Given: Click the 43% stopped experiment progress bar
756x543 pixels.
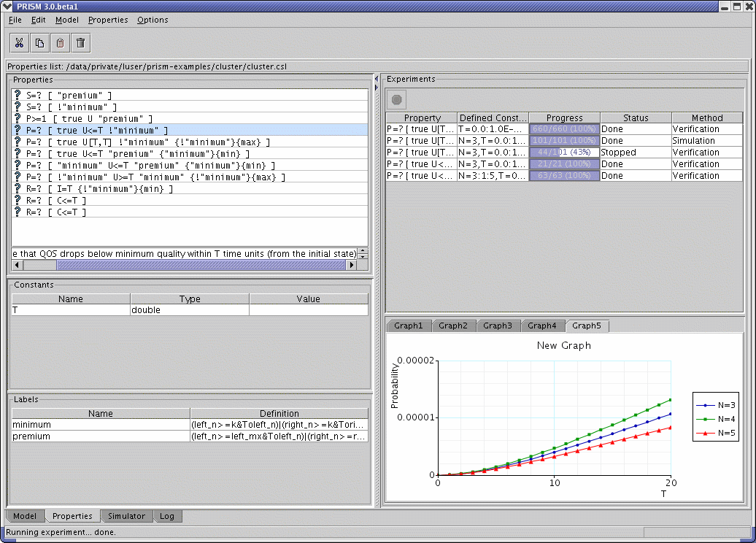Looking at the screenshot, I should click(564, 153).
